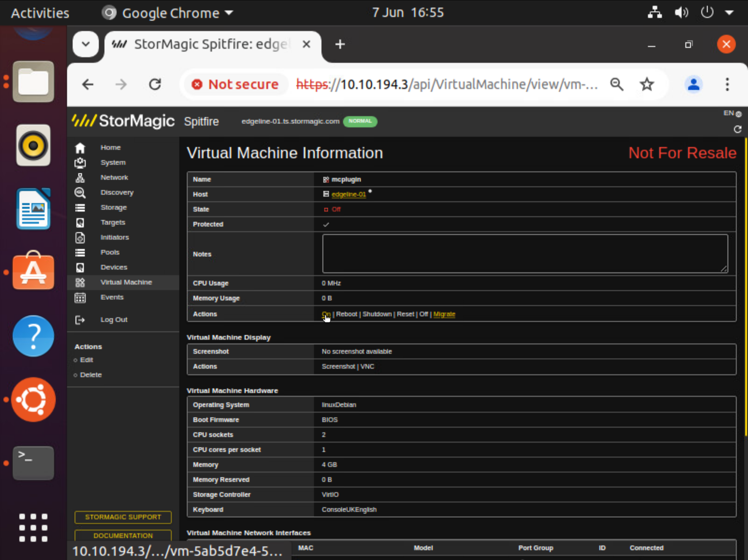Image resolution: width=748 pixels, height=560 pixels.
Task: Open Terminal from the dock
Action: pyautogui.click(x=33, y=463)
